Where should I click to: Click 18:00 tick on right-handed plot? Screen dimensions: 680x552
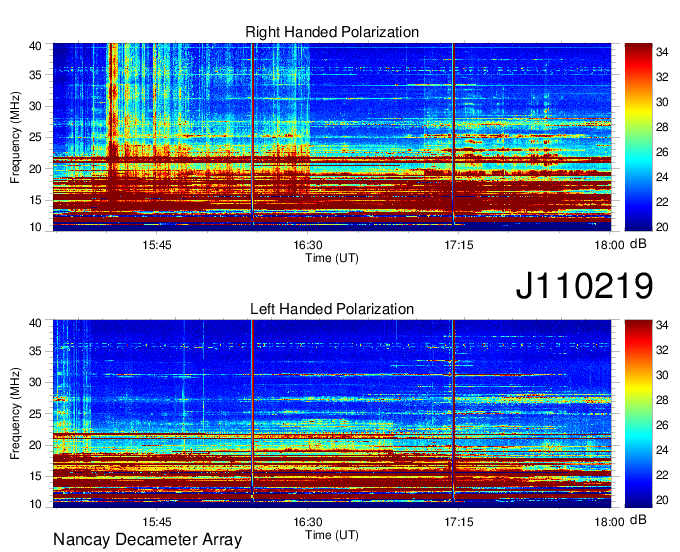coord(609,245)
